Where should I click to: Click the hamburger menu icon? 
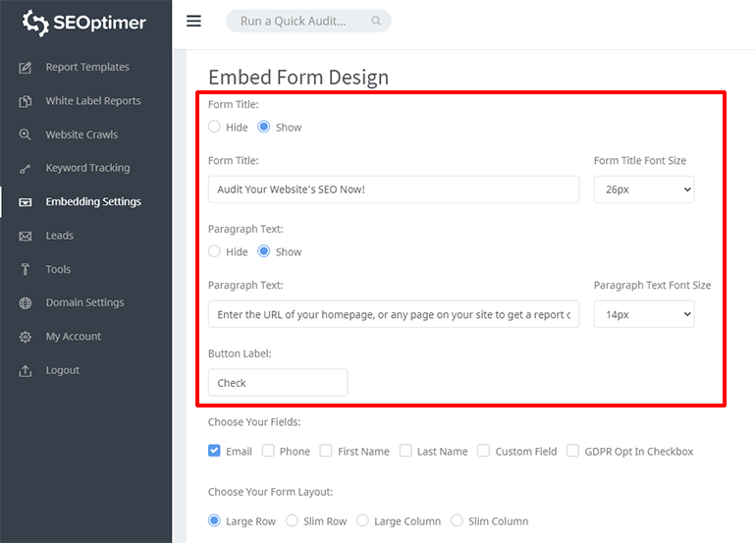click(x=193, y=21)
